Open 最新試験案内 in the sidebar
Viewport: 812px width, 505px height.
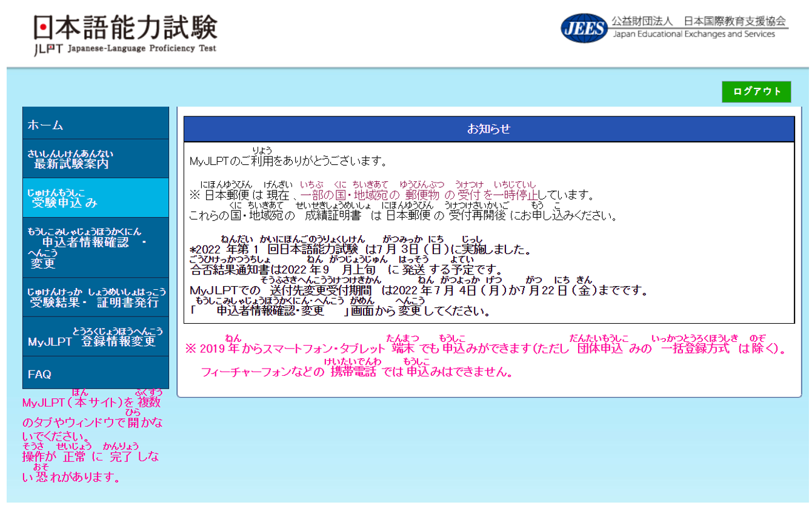click(x=96, y=159)
